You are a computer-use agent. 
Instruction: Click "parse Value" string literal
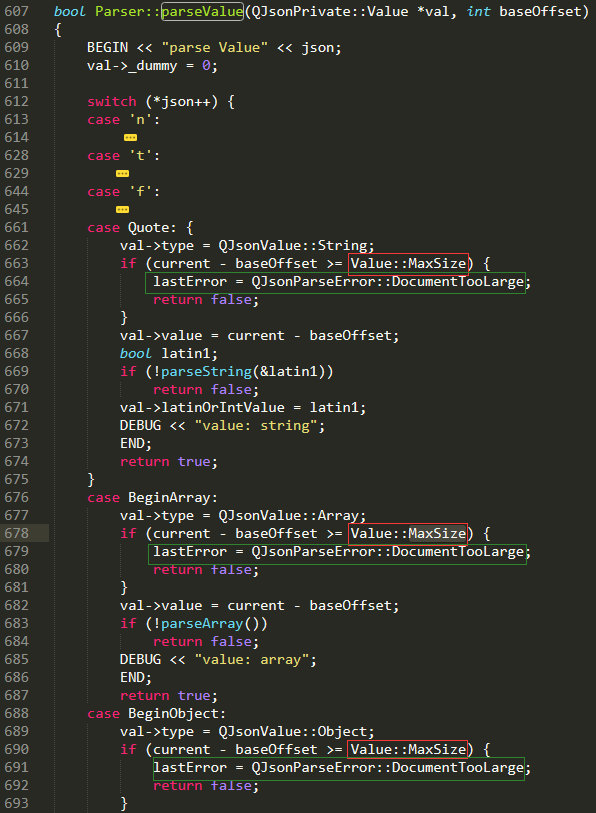tap(215, 48)
